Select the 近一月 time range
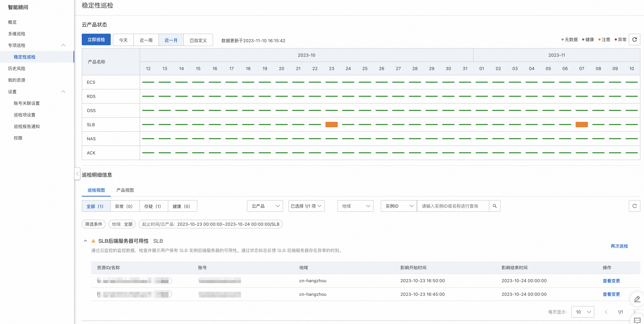 171,40
